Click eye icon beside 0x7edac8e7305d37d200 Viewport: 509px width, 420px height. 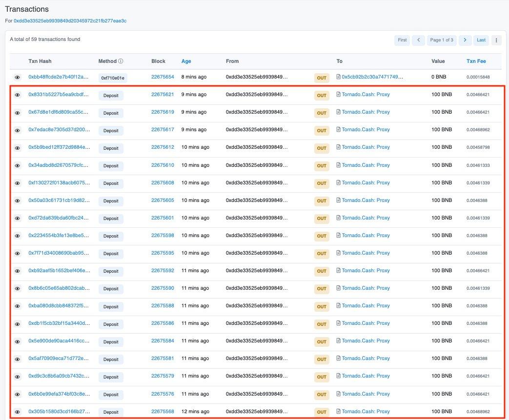point(18,130)
